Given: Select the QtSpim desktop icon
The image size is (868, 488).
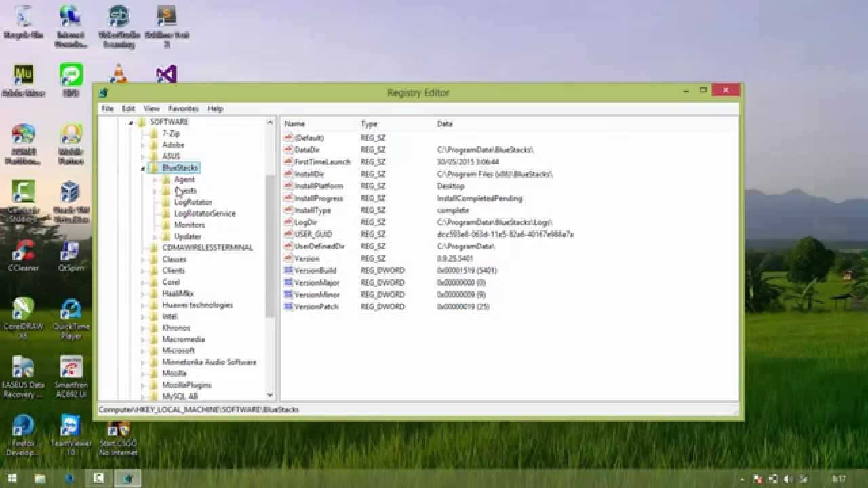Looking at the screenshot, I should (x=71, y=255).
